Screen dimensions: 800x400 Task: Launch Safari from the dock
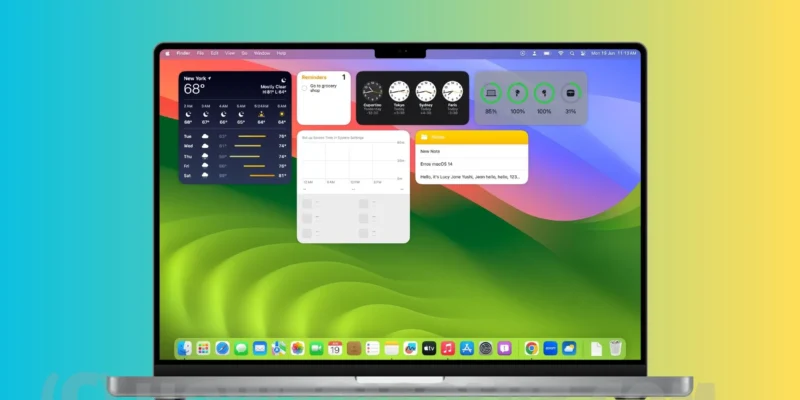pyautogui.click(x=222, y=348)
